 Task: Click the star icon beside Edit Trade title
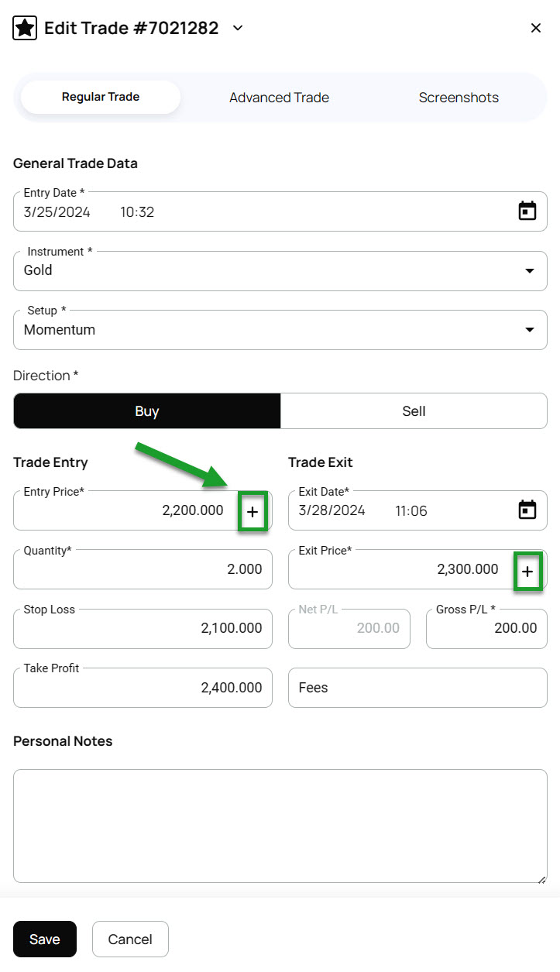click(26, 29)
